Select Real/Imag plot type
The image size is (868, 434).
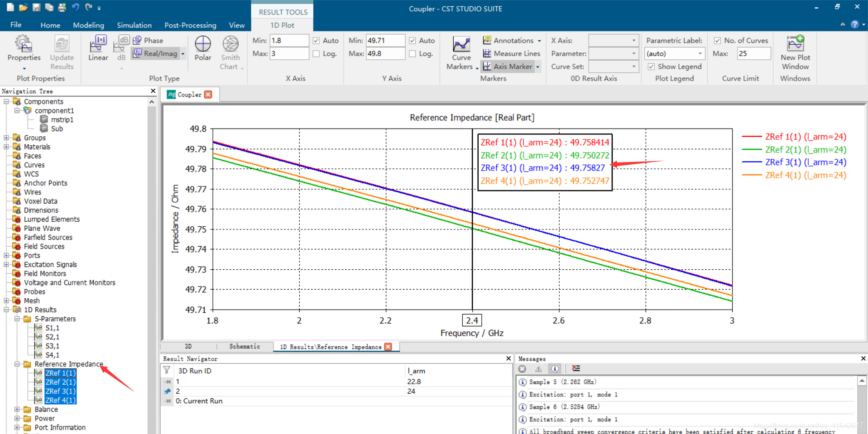click(x=156, y=53)
